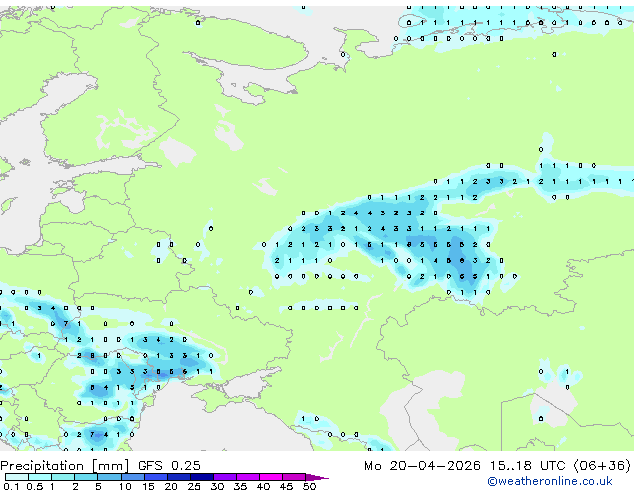Click the 2–5 mm legend swatch
The height and width of the screenshot is (490, 634).
click(x=86, y=477)
